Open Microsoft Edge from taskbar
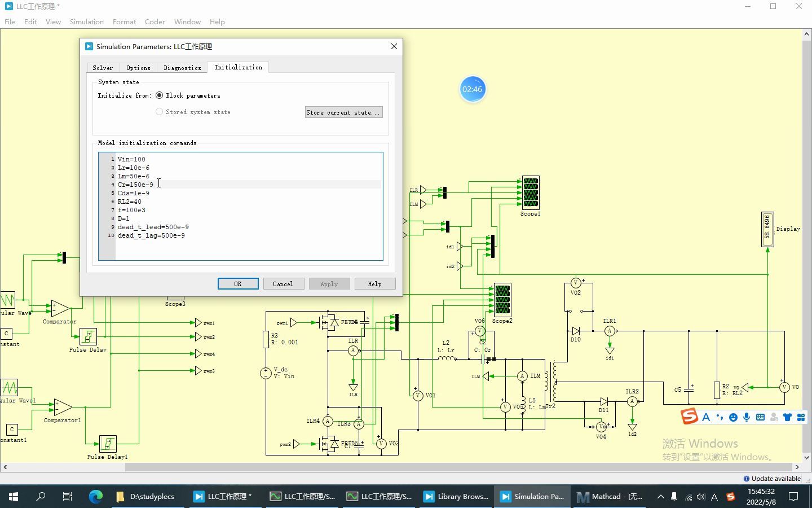The width and height of the screenshot is (812, 508). [x=96, y=497]
